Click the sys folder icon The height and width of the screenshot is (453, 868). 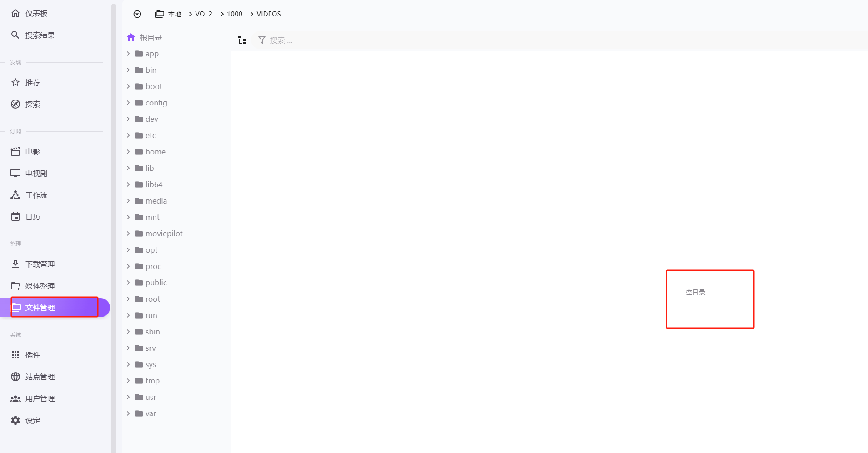click(139, 364)
